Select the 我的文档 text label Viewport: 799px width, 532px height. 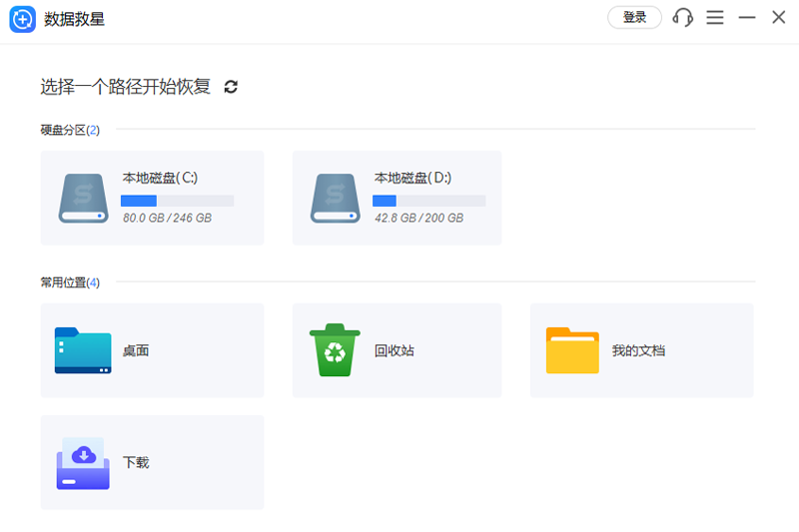[638, 351]
